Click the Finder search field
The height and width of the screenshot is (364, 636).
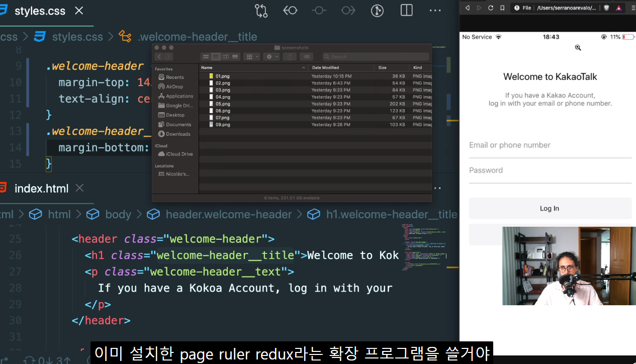pos(376,57)
